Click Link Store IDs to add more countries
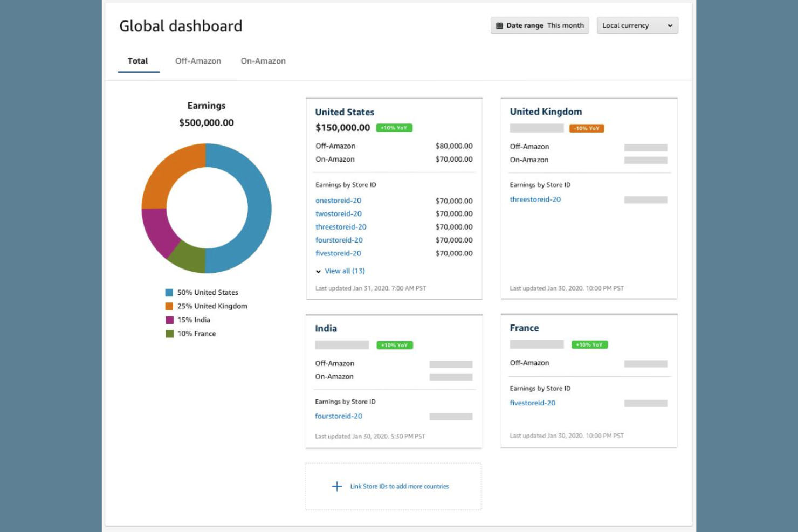 pyautogui.click(x=400, y=486)
